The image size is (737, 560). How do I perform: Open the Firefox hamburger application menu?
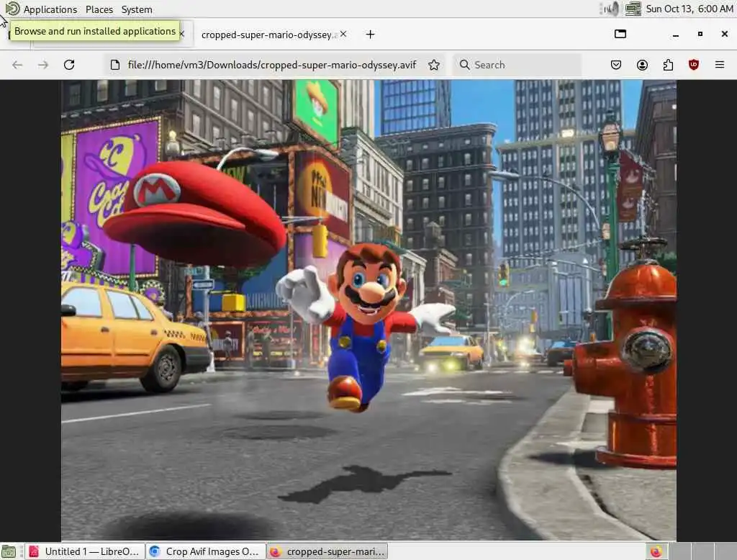(x=720, y=65)
